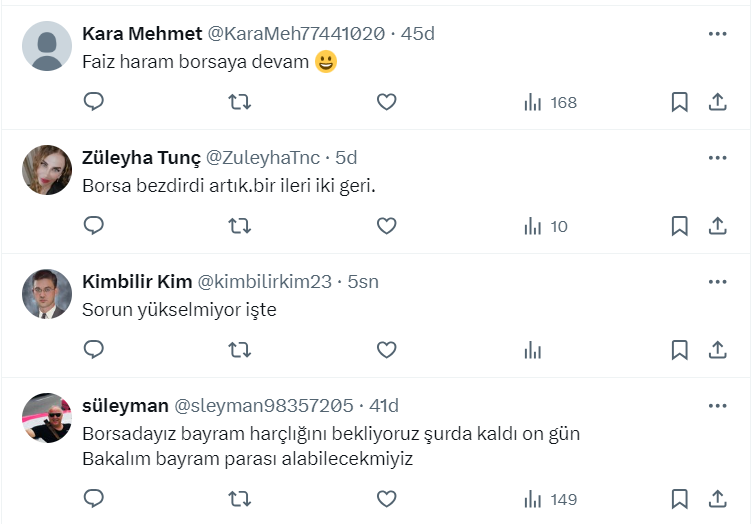This screenshot has height=524, width=755.
Task: Retweet Kimbilir Kim's tweet
Action: (x=240, y=350)
